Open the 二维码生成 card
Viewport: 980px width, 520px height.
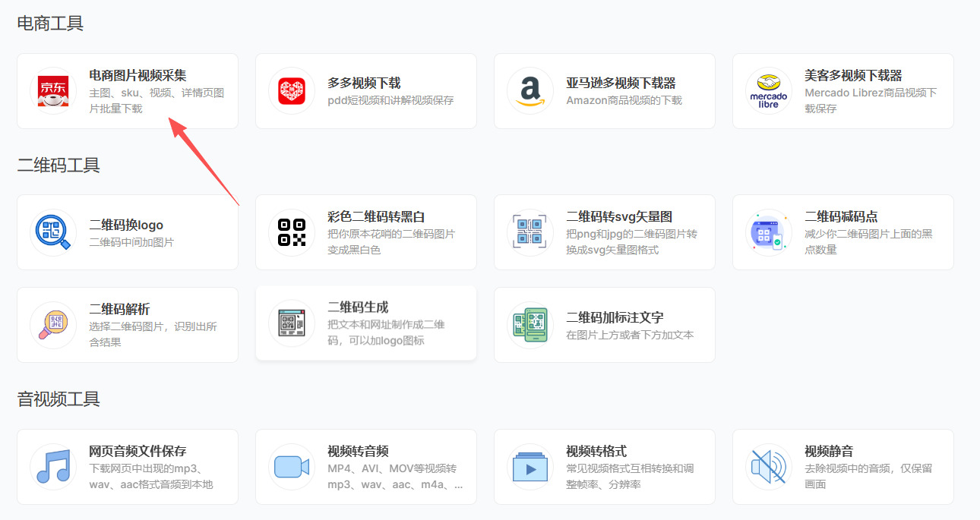366,323
